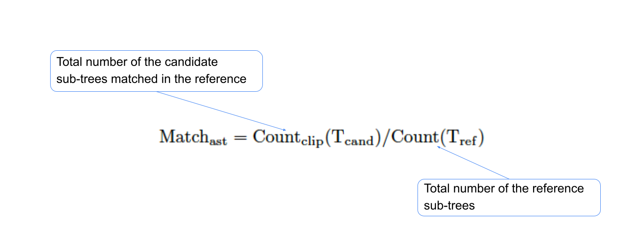The width and height of the screenshot is (644, 249).
Task: Click the arrow line from the upper callout
Action: pyautogui.click(x=221, y=111)
